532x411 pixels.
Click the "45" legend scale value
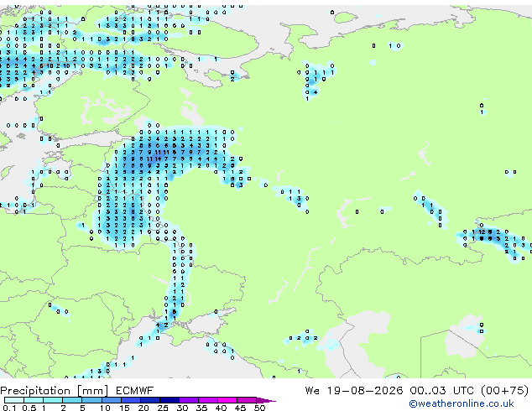[241, 408]
